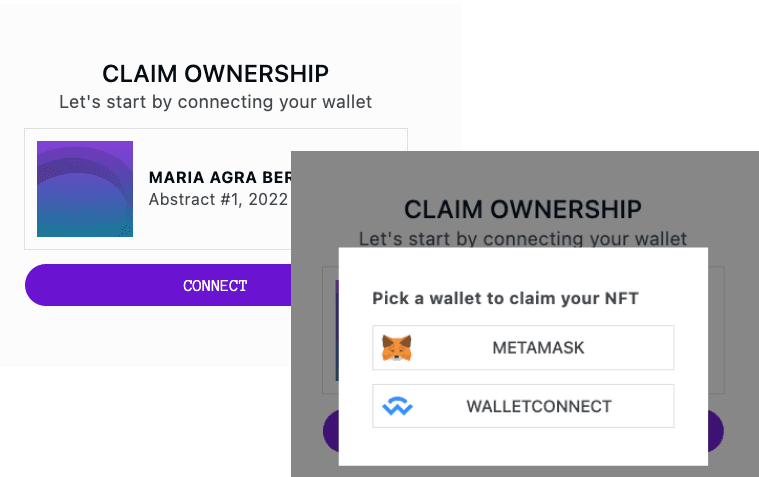Image resolution: width=759 pixels, height=477 pixels.
Task: Click the undimmed CLAIM OWNERSHIP heading
Action: (x=215, y=73)
